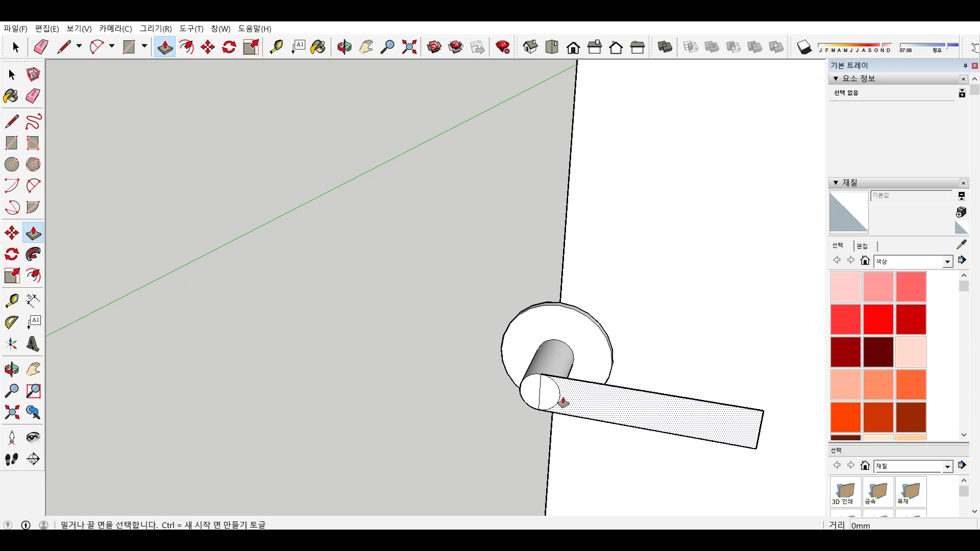This screenshot has height=551, width=980.
Task: Choose the Paint Bucket tool
Action: (x=11, y=96)
